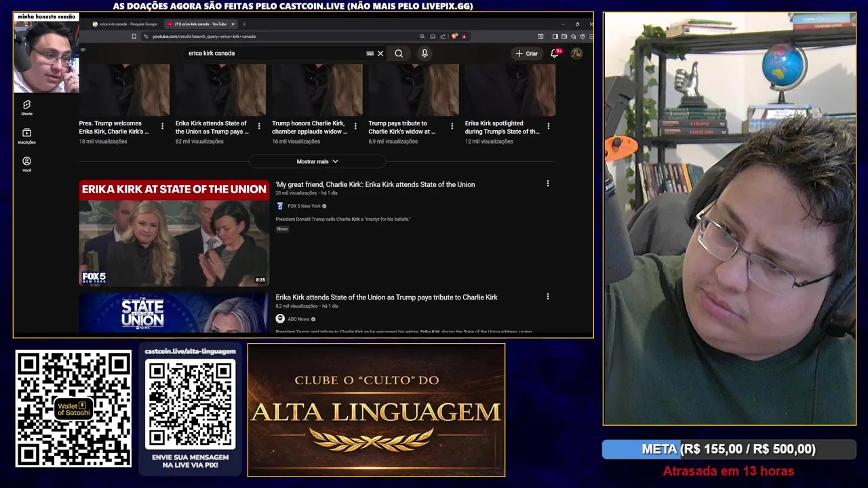Screen dimensions: 868x488
Task: Open options for 'Pres. Trump welcomes Erika Kirk' short
Action: tap(162, 126)
